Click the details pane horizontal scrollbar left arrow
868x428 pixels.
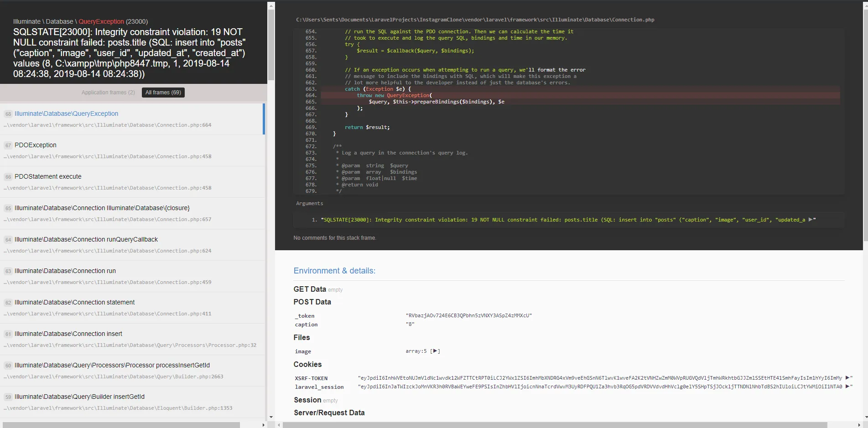tap(279, 425)
